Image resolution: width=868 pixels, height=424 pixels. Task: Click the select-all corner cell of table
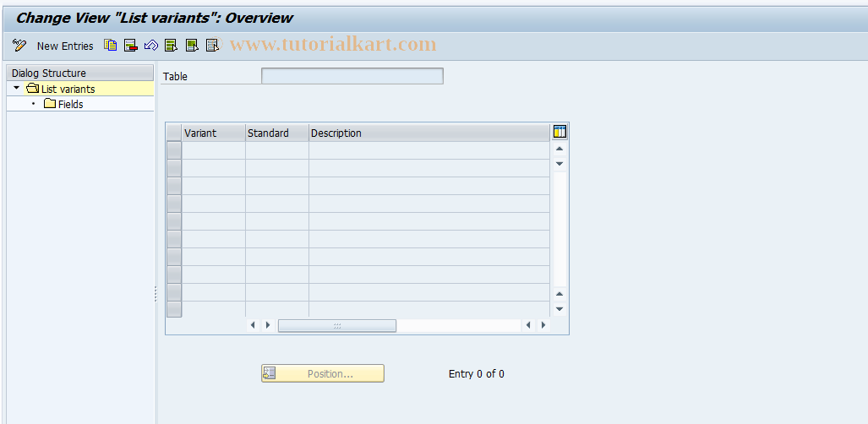(x=174, y=133)
